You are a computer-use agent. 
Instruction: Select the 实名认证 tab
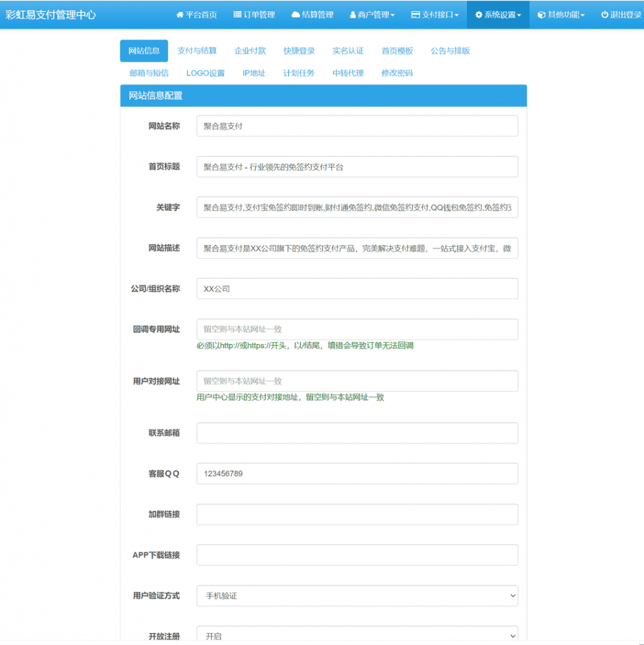(x=348, y=51)
